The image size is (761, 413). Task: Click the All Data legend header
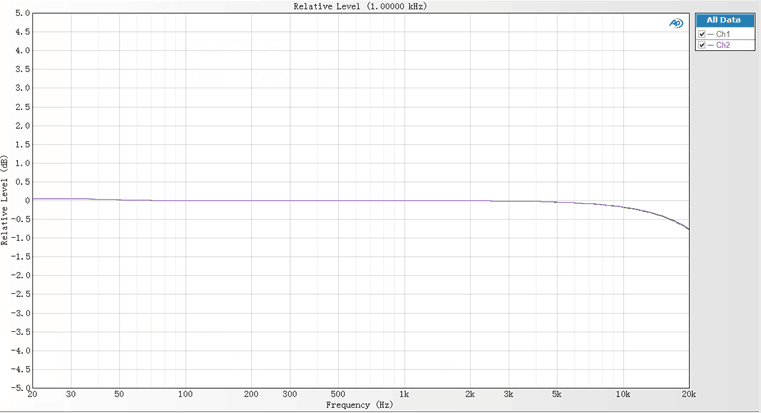click(724, 19)
